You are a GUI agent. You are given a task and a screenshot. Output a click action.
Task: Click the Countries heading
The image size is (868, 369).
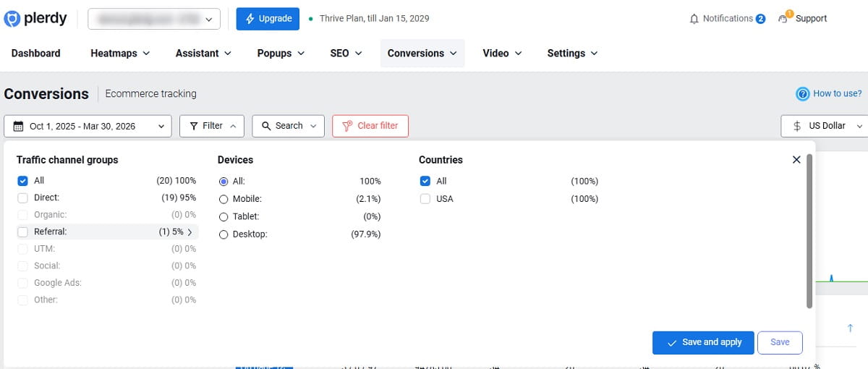pos(441,160)
